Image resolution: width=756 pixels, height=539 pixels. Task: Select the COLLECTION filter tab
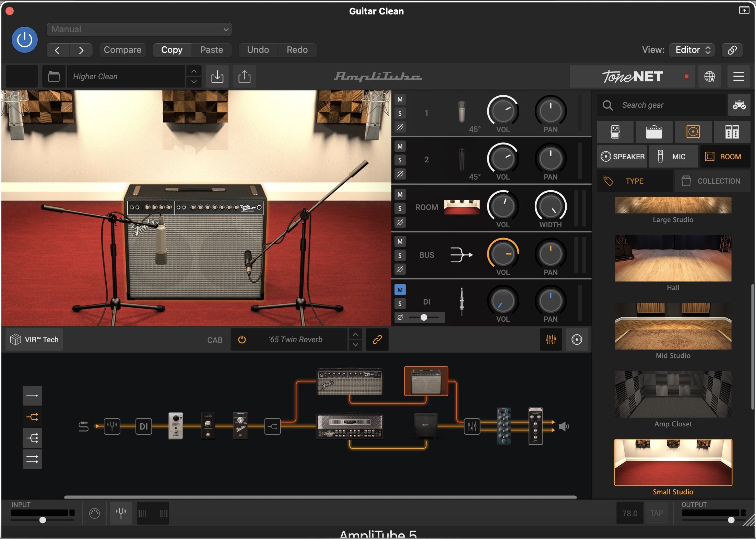[x=712, y=181]
